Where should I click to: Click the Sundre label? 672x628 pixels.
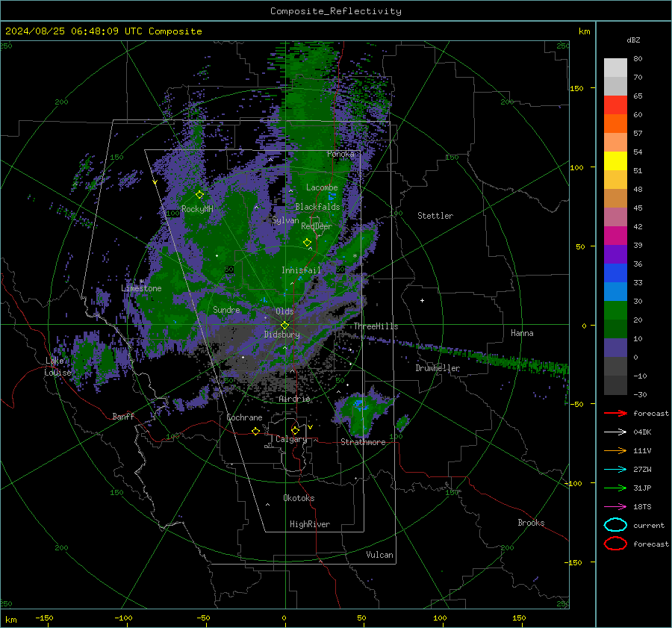(x=226, y=309)
